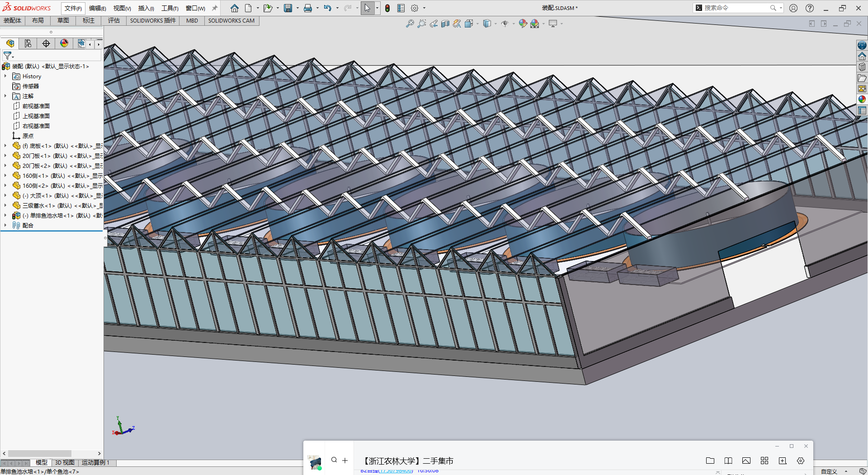The width and height of the screenshot is (868, 475).
Task: Toggle the Section View tool
Action: pyautogui.click(x=445, y=24)
